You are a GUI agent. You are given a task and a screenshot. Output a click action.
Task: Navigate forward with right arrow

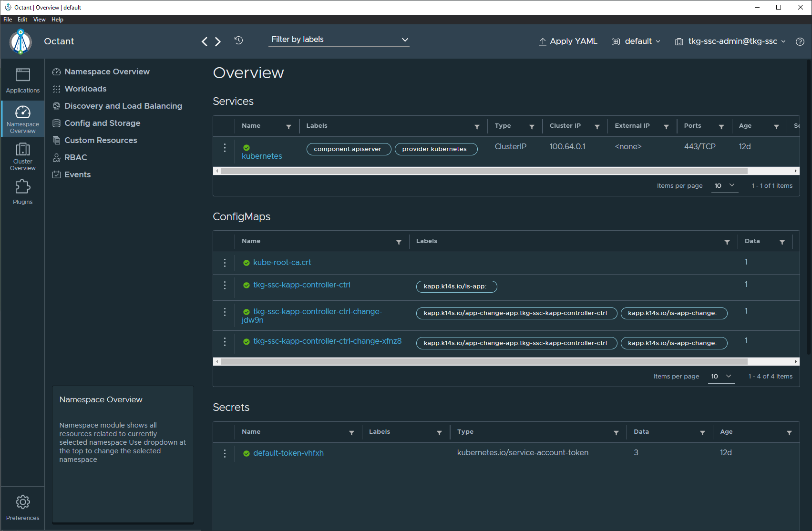pos(218,41)
